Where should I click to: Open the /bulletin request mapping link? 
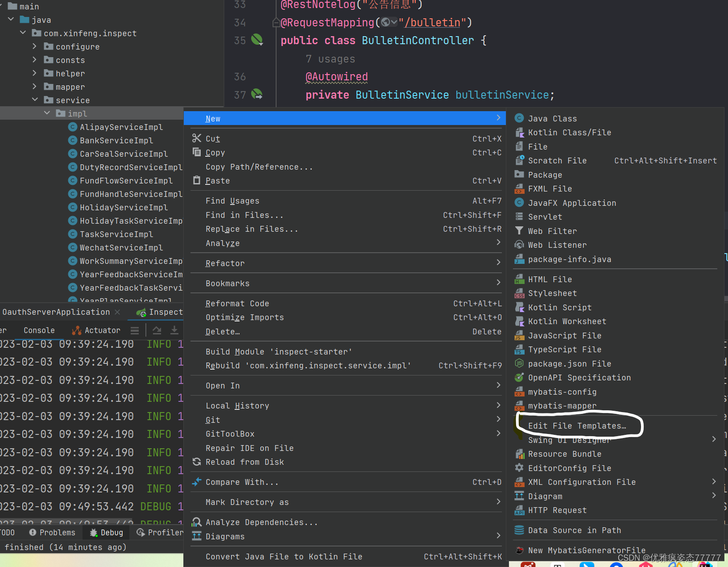(432, 22)
